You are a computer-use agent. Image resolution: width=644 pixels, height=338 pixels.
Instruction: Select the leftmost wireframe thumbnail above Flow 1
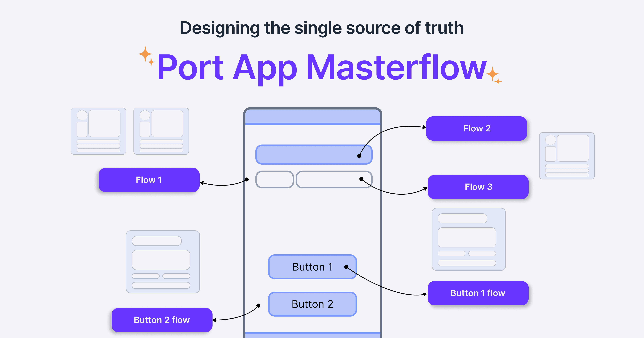tap(98, 131)
